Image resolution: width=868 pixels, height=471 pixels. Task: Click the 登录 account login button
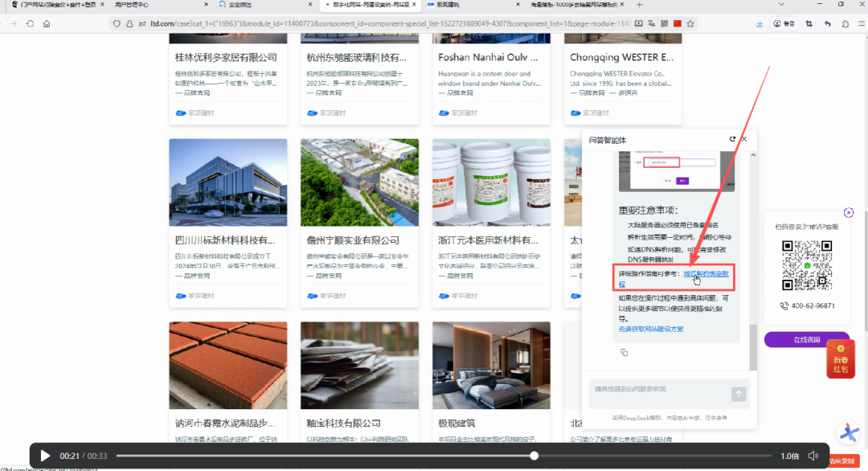tap(784, 24)
